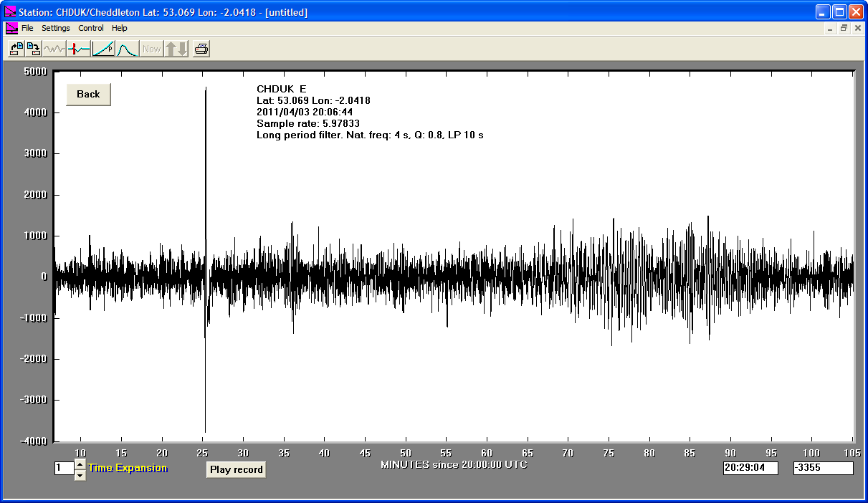
Task: Click the toolbar icon with arrow curving up to a document
Action: point(16,49)
